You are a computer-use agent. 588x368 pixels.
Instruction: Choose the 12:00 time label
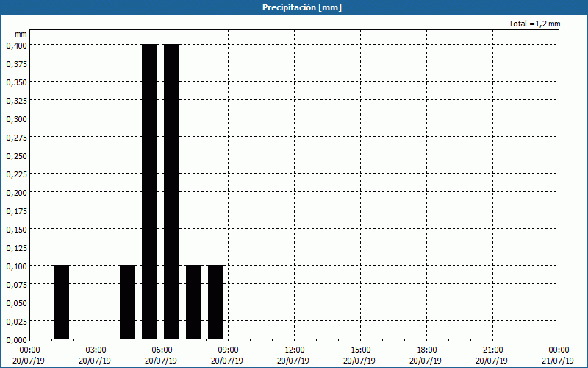295,350
